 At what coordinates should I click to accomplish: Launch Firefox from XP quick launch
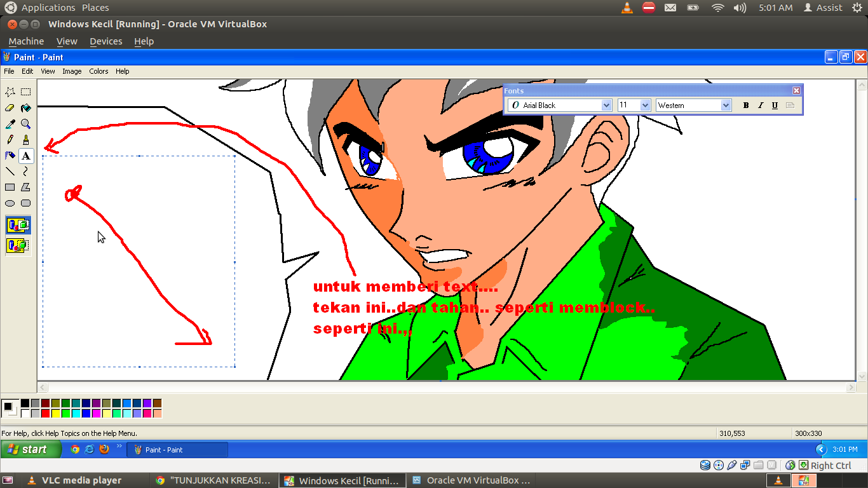(104, 449)
